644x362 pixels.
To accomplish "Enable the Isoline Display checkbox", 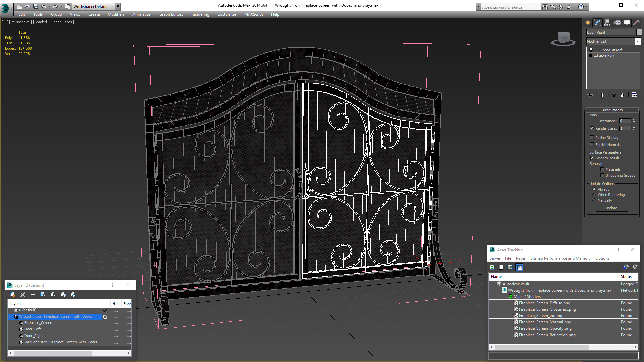I will 592,138.
